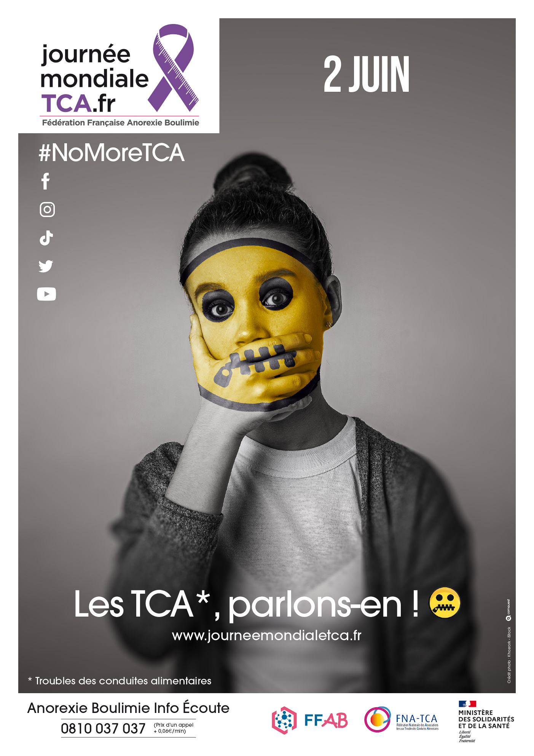Click the French flag Marianne emblem

click(x=467, y=704)
